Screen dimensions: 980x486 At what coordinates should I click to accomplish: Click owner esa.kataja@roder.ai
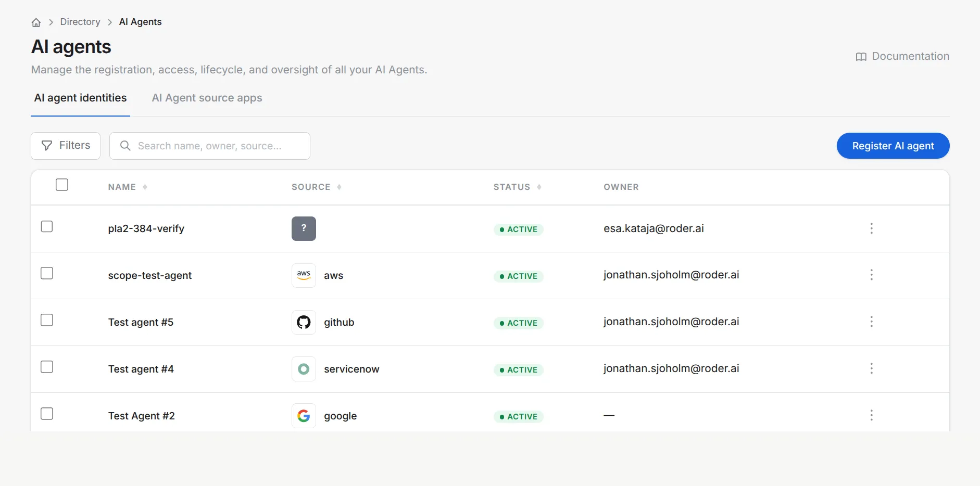coord(654,228)
